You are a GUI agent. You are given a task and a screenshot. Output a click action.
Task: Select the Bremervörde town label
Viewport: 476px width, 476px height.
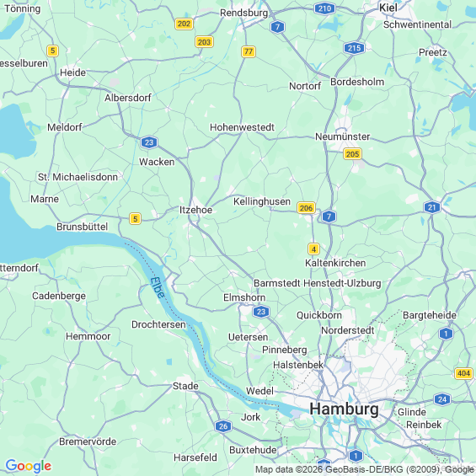click(88, 441)
